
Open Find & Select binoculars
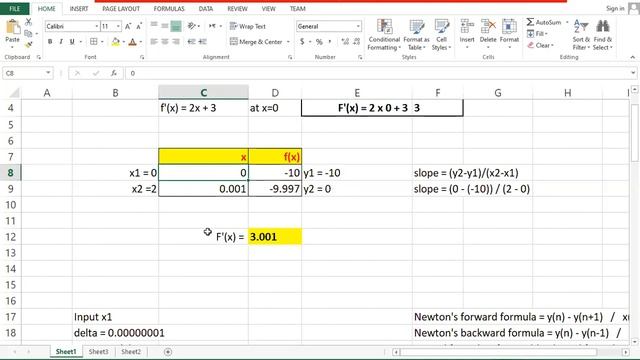click(x=602, y=35)
